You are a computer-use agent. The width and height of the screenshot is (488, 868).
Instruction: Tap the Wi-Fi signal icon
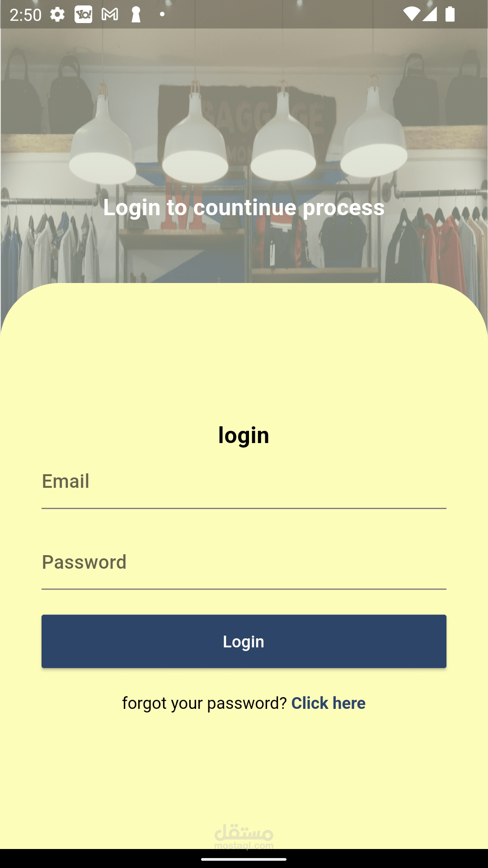[411, 14]
